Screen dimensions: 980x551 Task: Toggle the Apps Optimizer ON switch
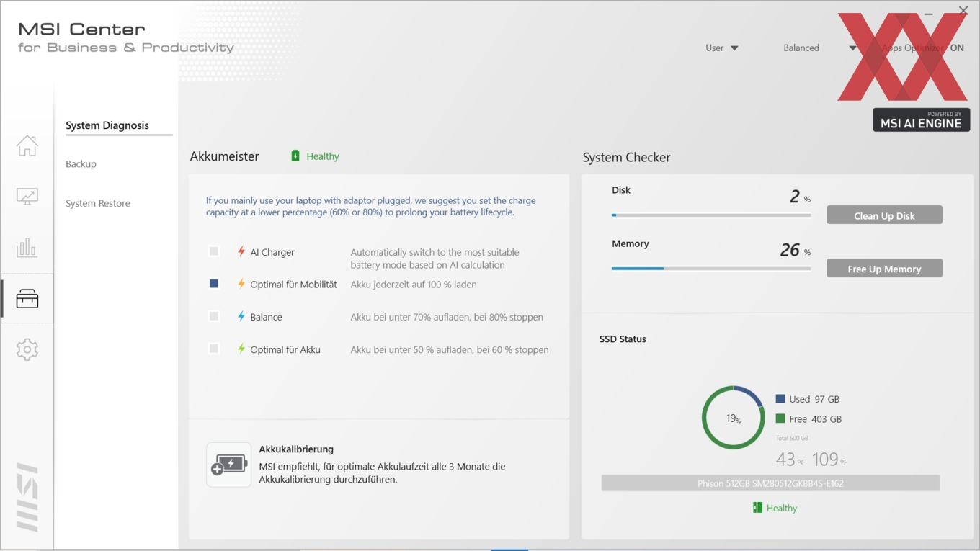(957, 48)
